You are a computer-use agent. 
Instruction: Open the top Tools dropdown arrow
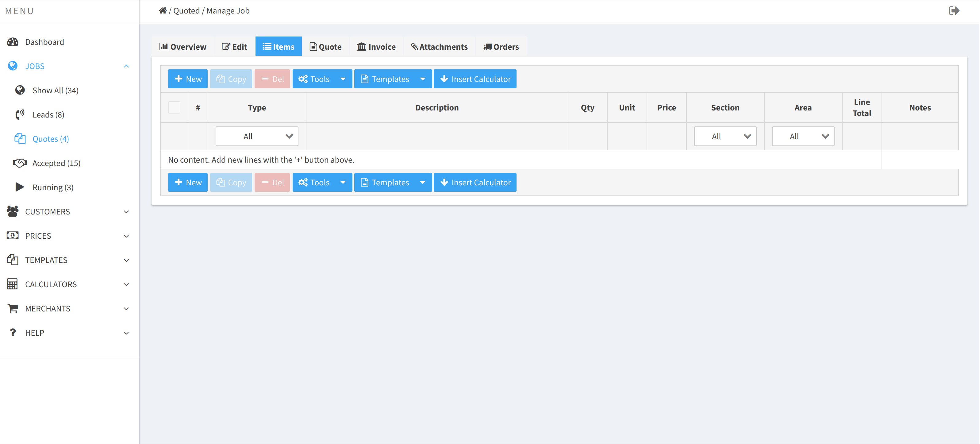343,79
